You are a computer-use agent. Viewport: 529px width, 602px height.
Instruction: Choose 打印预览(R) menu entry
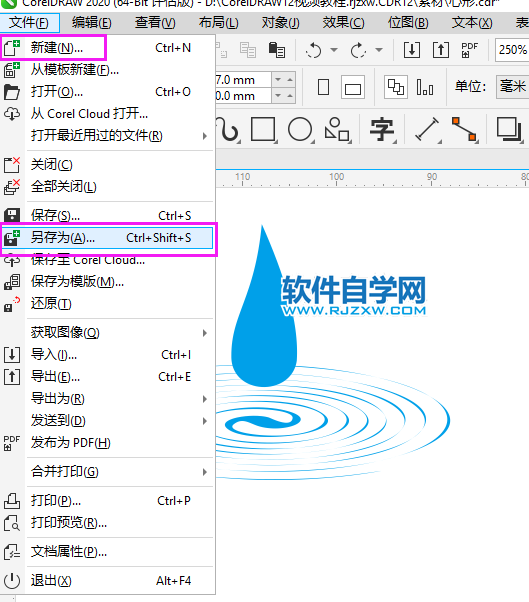107,523
